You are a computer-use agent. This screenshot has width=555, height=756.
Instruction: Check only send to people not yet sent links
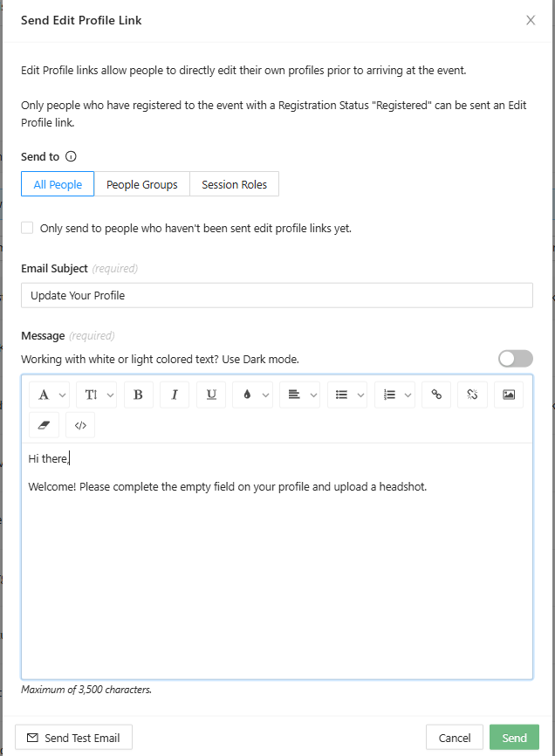pos(27,228)
